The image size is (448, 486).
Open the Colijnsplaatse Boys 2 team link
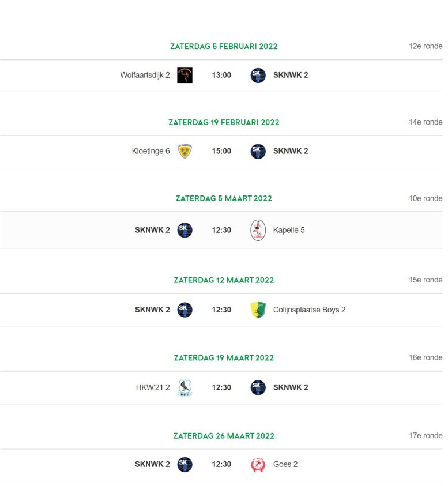point(309,310)
